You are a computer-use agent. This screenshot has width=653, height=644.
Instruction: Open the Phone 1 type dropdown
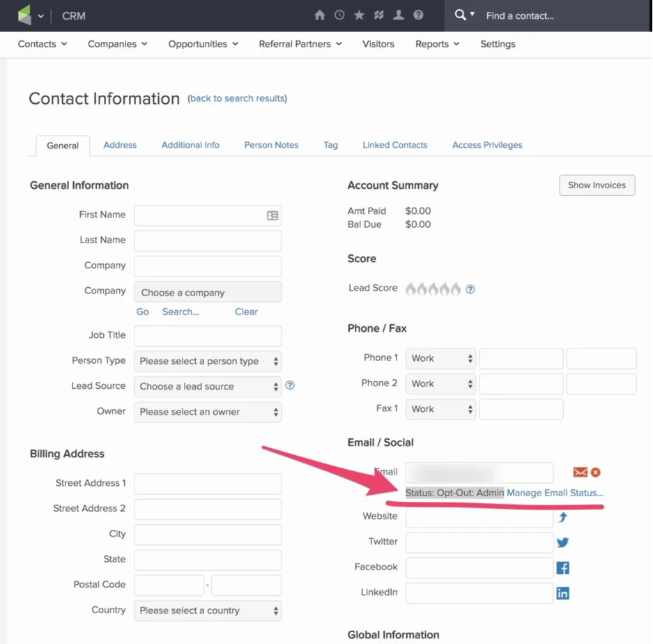coord(440,358)
